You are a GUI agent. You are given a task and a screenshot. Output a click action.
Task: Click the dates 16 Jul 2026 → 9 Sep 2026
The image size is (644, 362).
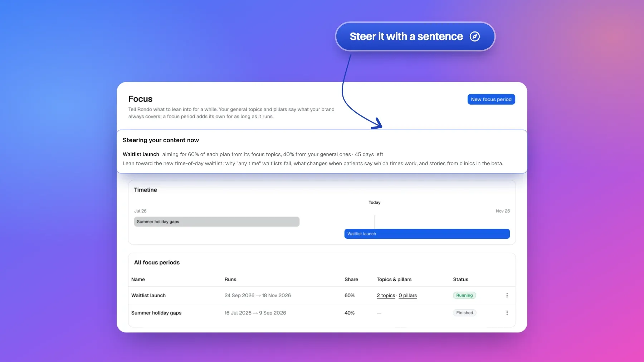click(255, 313)
